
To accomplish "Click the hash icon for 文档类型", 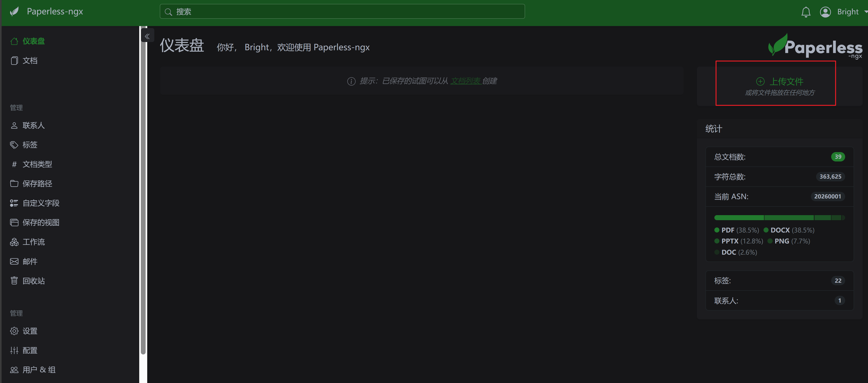I will click(x=14, y=164).
